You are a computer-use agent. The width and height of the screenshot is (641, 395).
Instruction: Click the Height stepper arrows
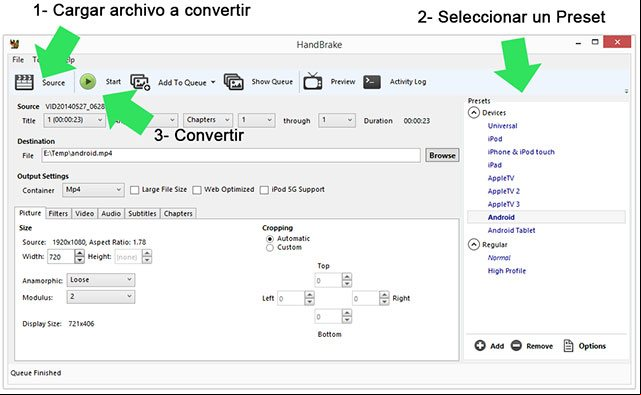click(147, 257)
